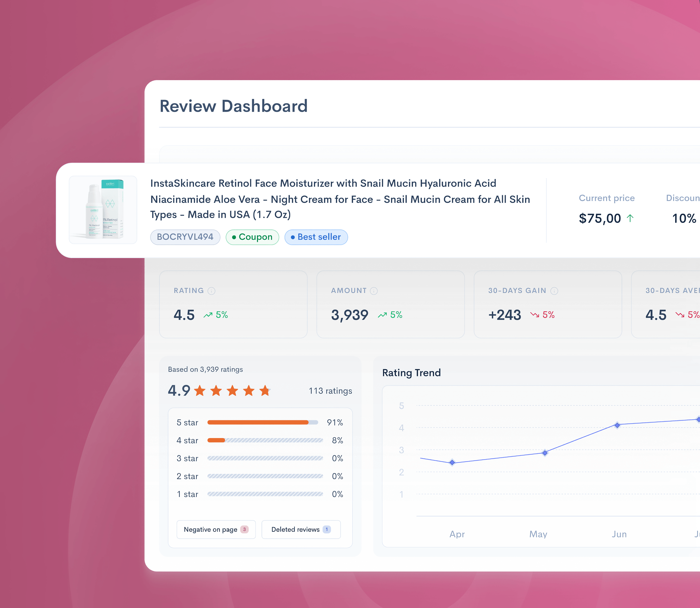The height and width of the screenshot is (608, 700).
Task: Click the 91% value in 5 star row
Action: 335,422
